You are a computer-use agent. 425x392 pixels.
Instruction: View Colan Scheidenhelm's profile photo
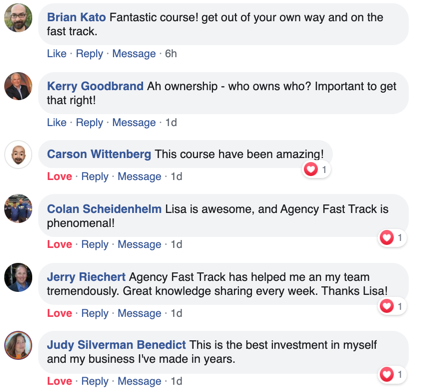tap(18, 209)
